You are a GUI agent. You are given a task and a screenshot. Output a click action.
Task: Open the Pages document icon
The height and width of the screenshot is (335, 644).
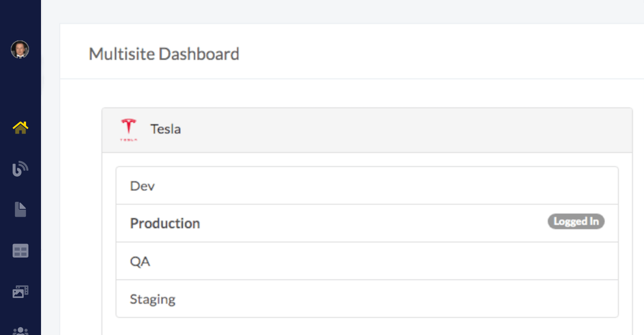click(21, 210)
